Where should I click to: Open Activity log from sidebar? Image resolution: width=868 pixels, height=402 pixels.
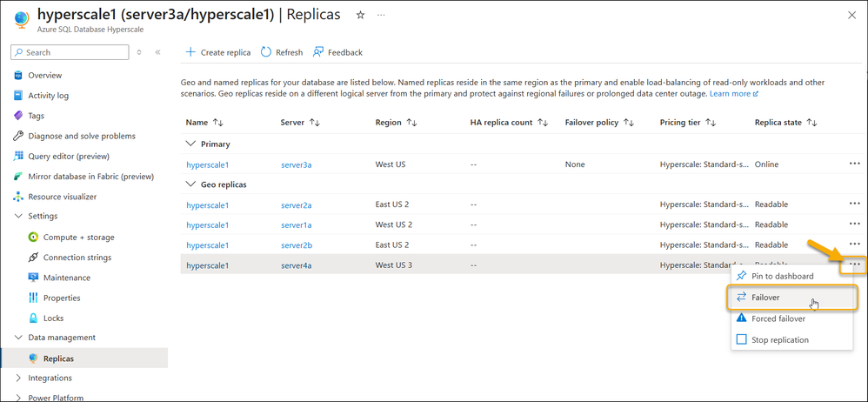click(48, 95)
